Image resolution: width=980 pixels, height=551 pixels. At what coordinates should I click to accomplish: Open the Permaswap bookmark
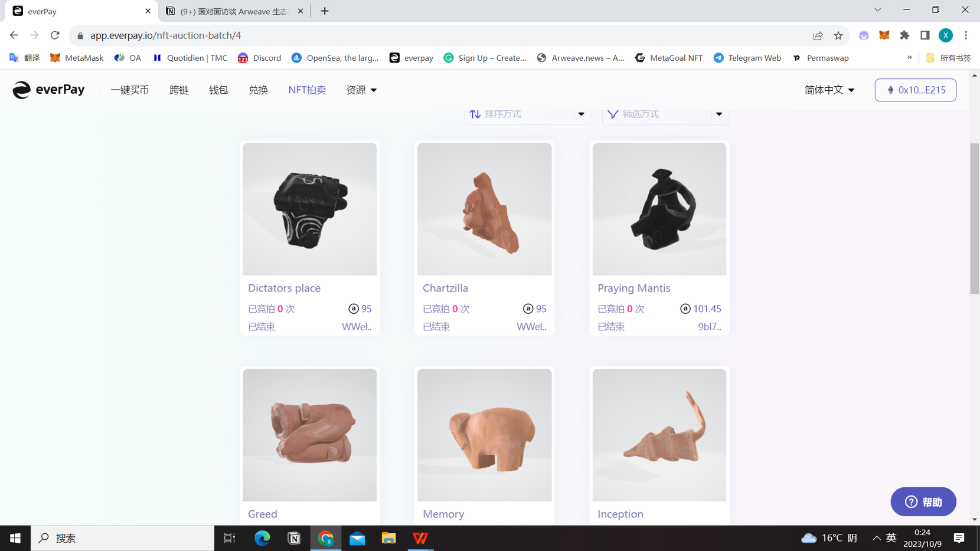821,58
